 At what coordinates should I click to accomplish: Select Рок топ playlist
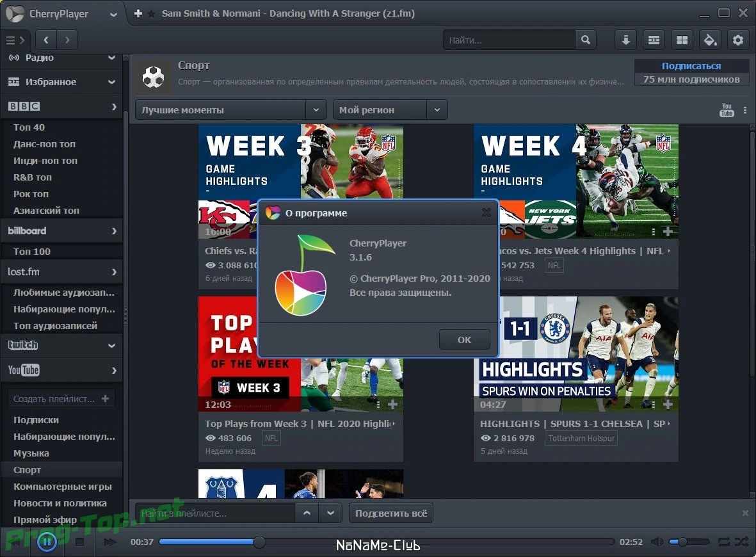(31, 194)
